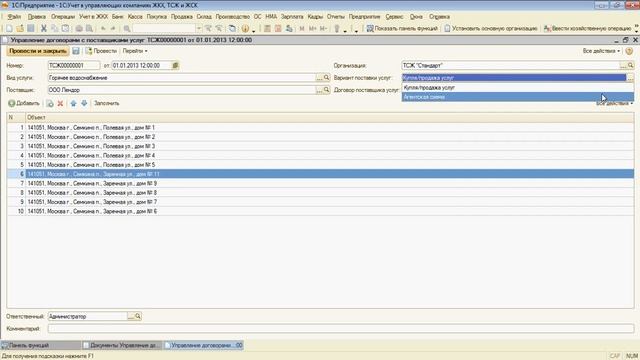Click the Open file folder icon
640x360 pixels.
[x=20, y=29]
